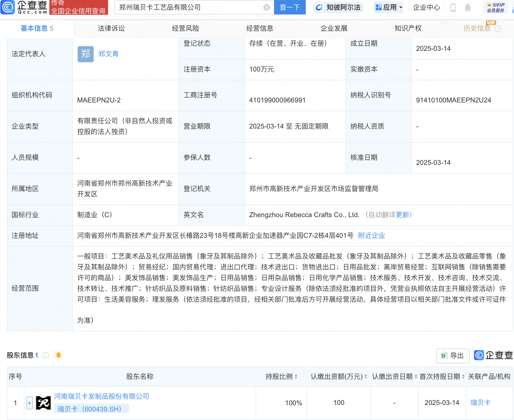Click the 导出 export button
The image size is (514, 420).
(x=453, y=356)
